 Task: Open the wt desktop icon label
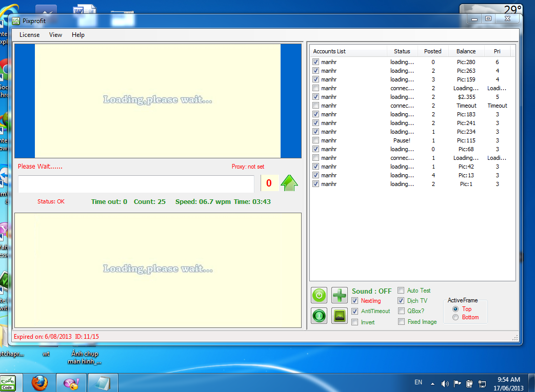(46, 354)
